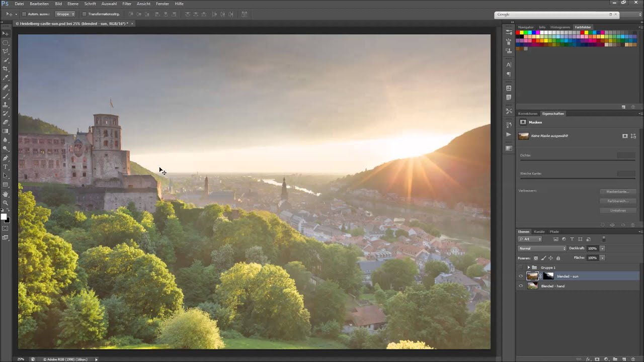The height and width of the screenshot is (362, 644).
Task: Toggle the layer filter on/off switch
Action: coord(604,239)
